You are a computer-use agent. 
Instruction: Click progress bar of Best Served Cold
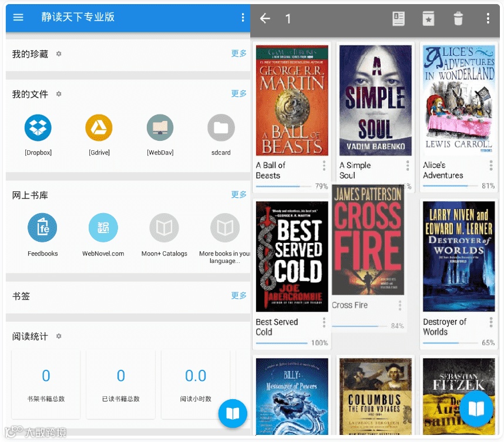click(x=281, y=343)
